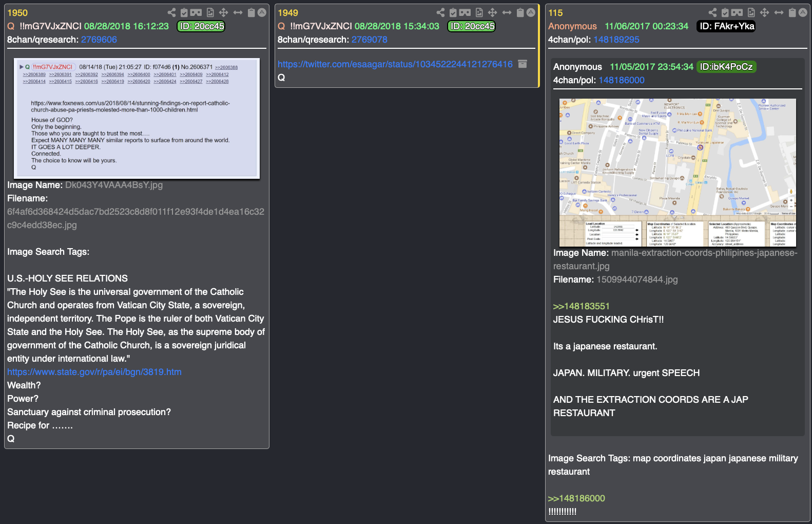
Task: Click image name Dk043Y4VAAA4BsY.jpg
Action: coord(114,185)
